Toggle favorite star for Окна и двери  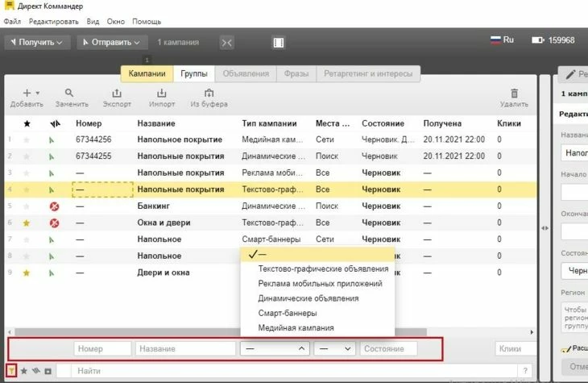point(27,223)
